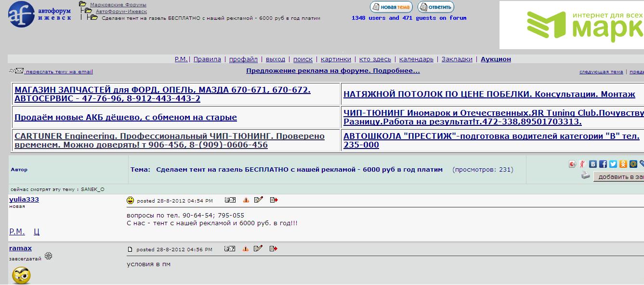Click the 'новая тема' button
The image size is (644, 285).
click(x=391, y=7)
